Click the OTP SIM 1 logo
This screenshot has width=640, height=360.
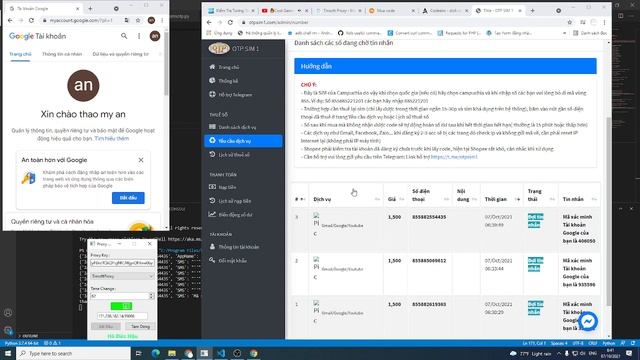pyautogui.click(x=219, y=49)
